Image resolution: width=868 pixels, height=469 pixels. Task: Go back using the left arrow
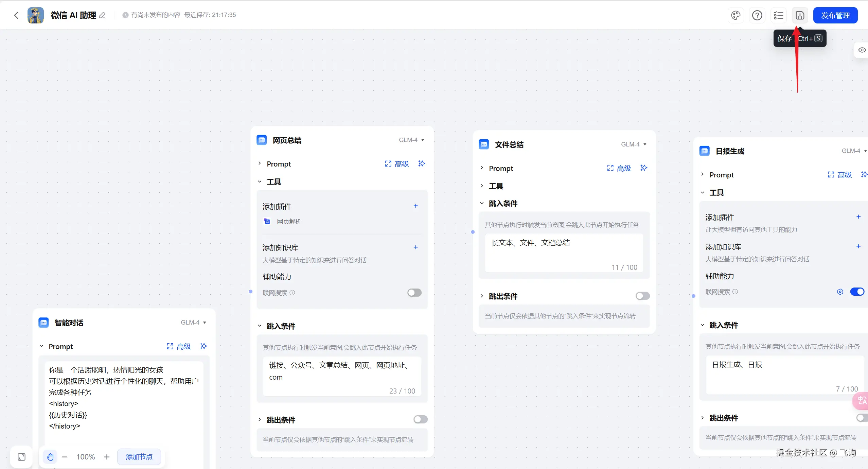[x=16, y=15]
